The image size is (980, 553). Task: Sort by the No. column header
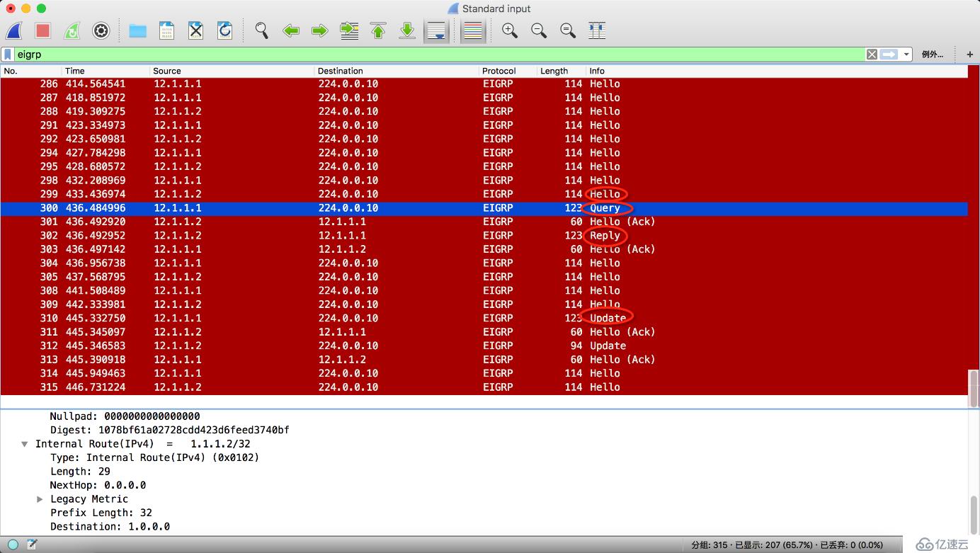point(31,71)
